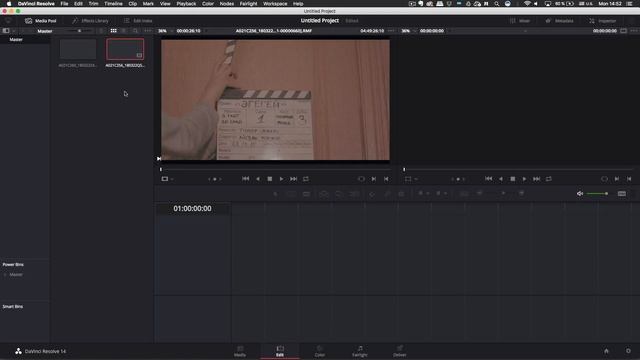Adjust the green volume slider
The width and height of the screenshot is (640, 360).
point(598,193)
